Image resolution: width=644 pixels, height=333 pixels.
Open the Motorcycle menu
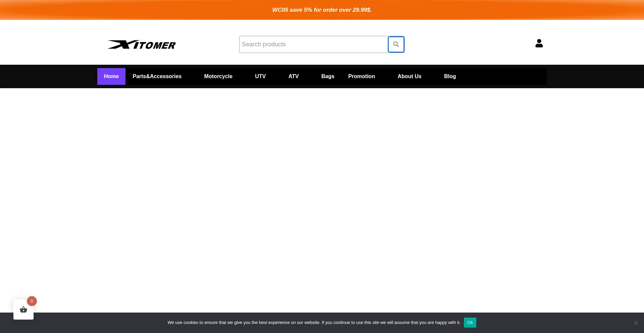click(218, 76)
